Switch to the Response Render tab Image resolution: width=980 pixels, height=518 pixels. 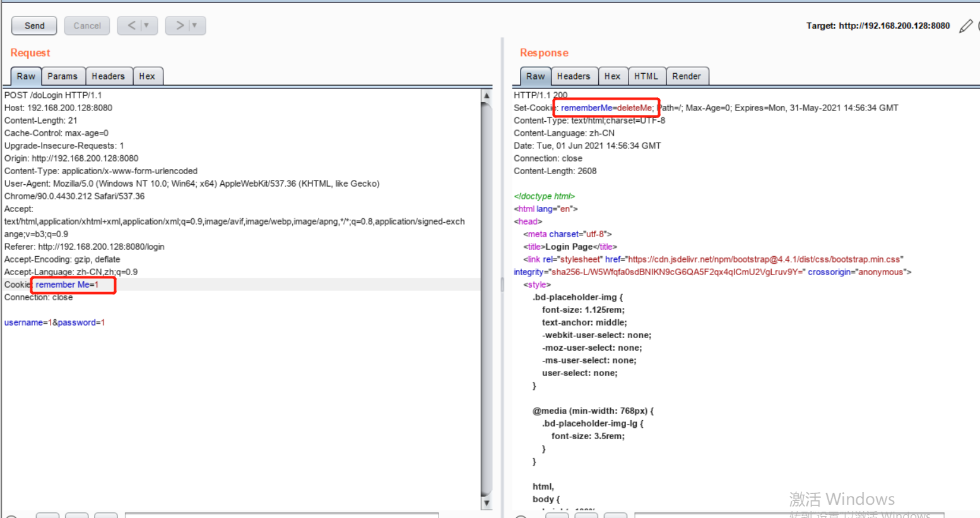pyautogui.click(x=687, y=76)
